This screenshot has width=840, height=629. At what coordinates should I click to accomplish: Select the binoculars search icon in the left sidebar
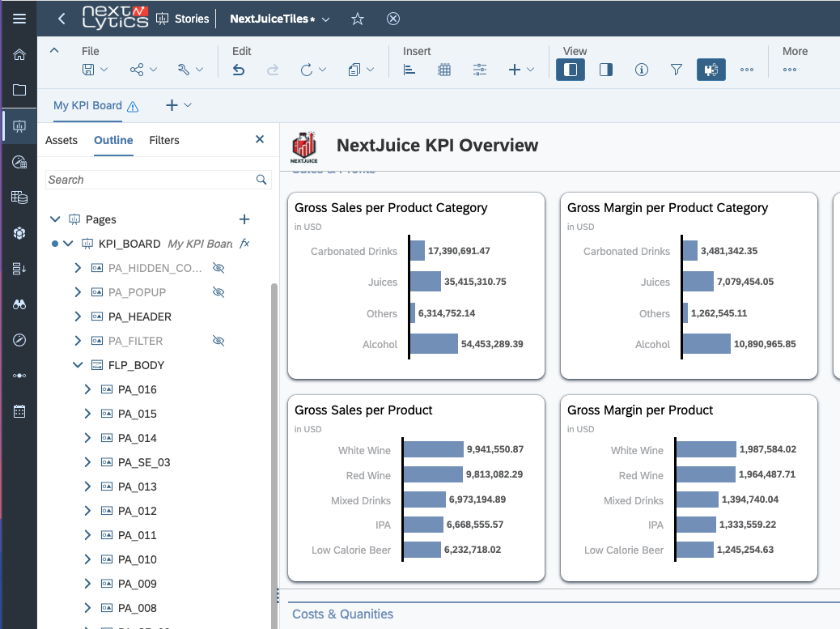click(19, 305)
